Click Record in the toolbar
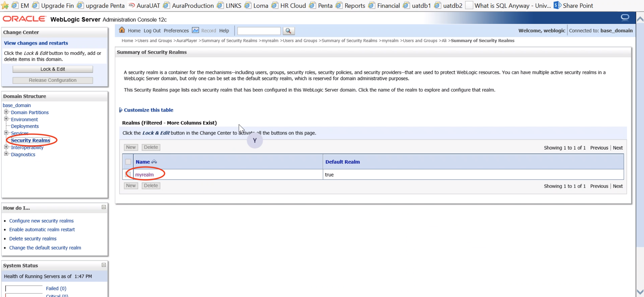 click(x=209, y=31)
